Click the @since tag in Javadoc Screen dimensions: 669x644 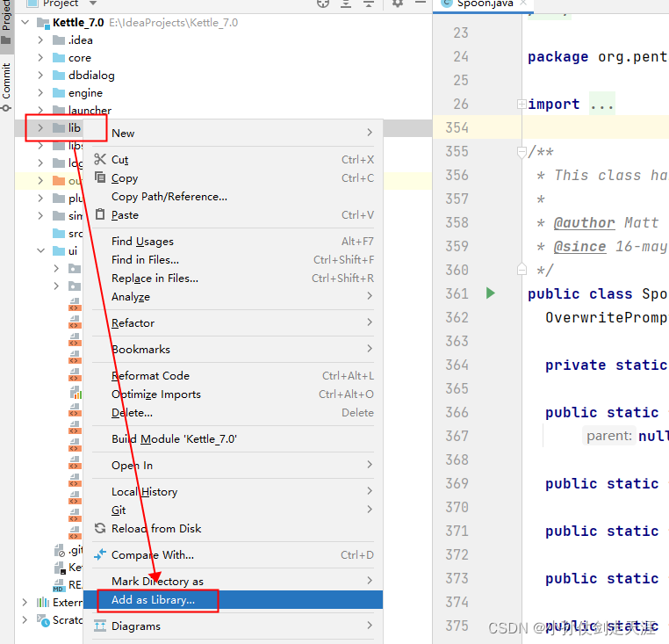tap(579, 246)
